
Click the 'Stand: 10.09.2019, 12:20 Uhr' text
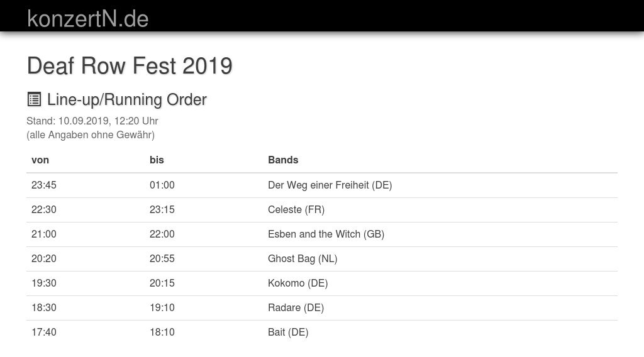coord(92,121)
